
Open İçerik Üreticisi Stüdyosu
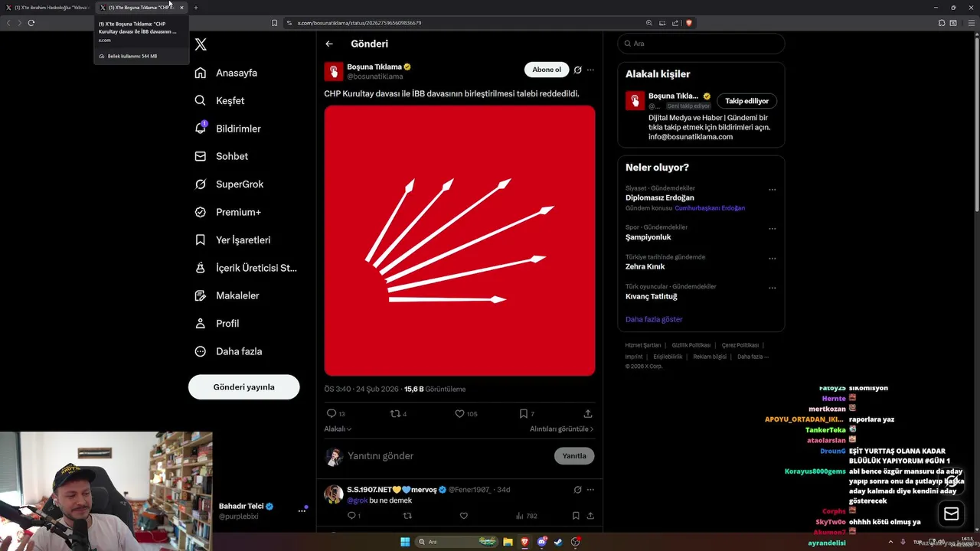[x=246, y=268]
